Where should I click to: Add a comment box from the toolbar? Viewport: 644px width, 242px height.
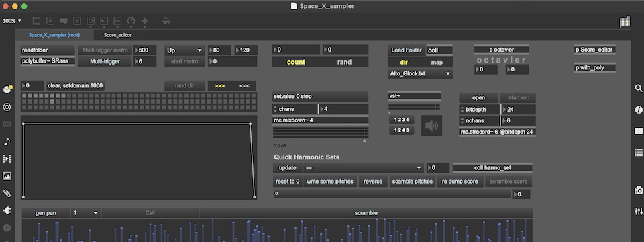pyautogui.click(x=63, y=21)
